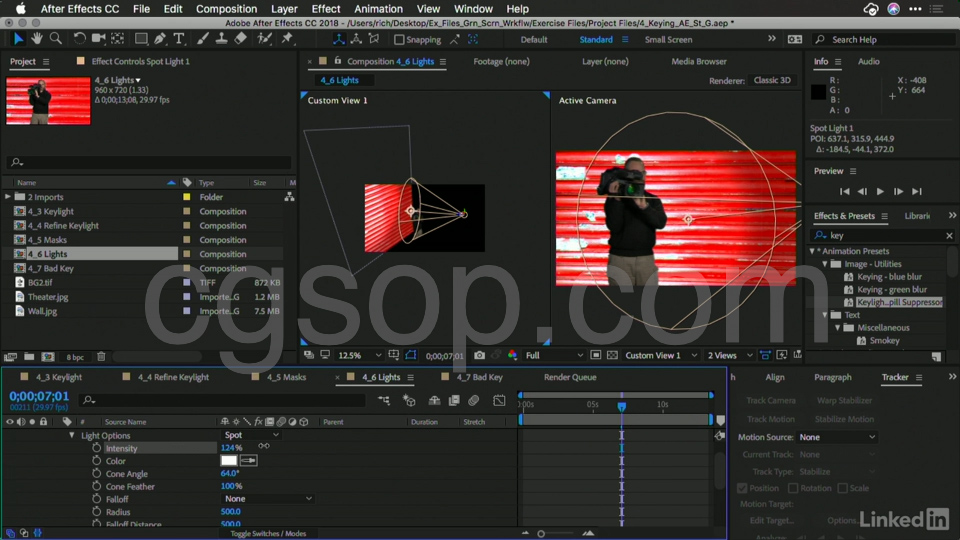Open the graph editor in timeline
The image size is (960, 540).
click(x=500, y=400)
